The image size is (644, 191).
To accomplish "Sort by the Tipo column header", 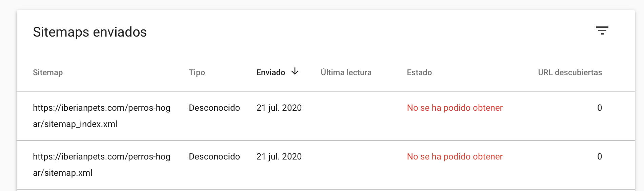I will click(197, 72).
